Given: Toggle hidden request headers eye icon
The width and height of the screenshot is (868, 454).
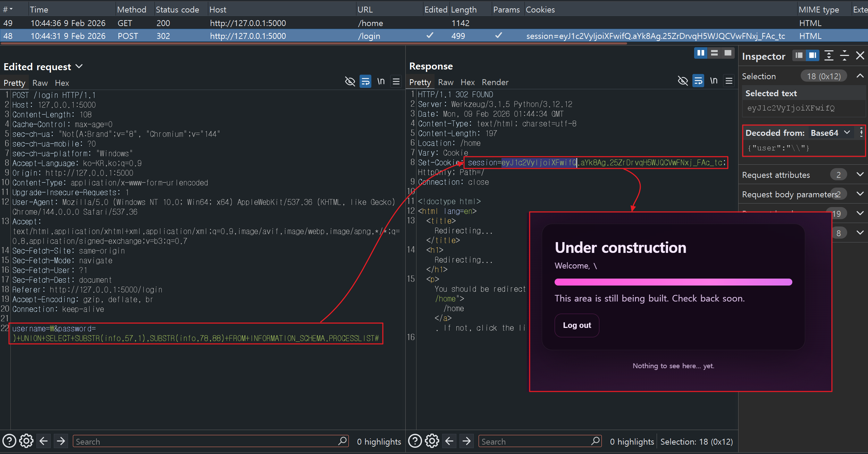Looking at the screenshot, I should 350,82.
